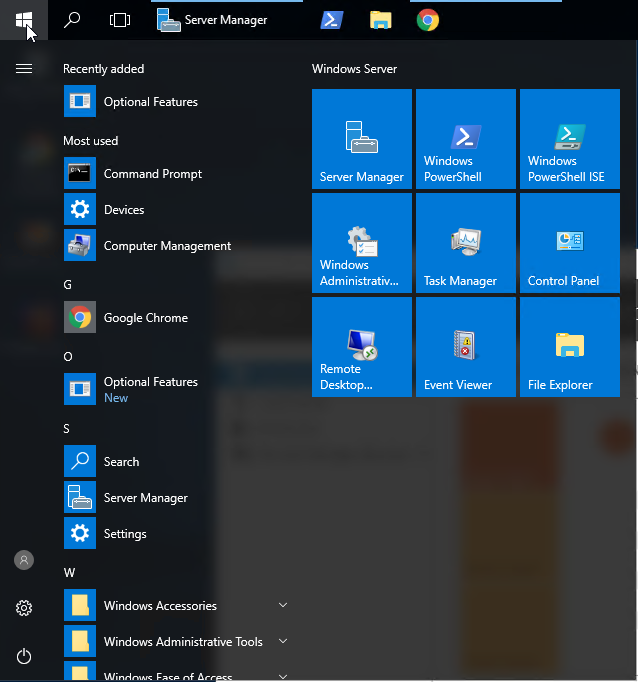Open the Server Manager tile
Screen dimensions: 638x682
pos(361,139)
